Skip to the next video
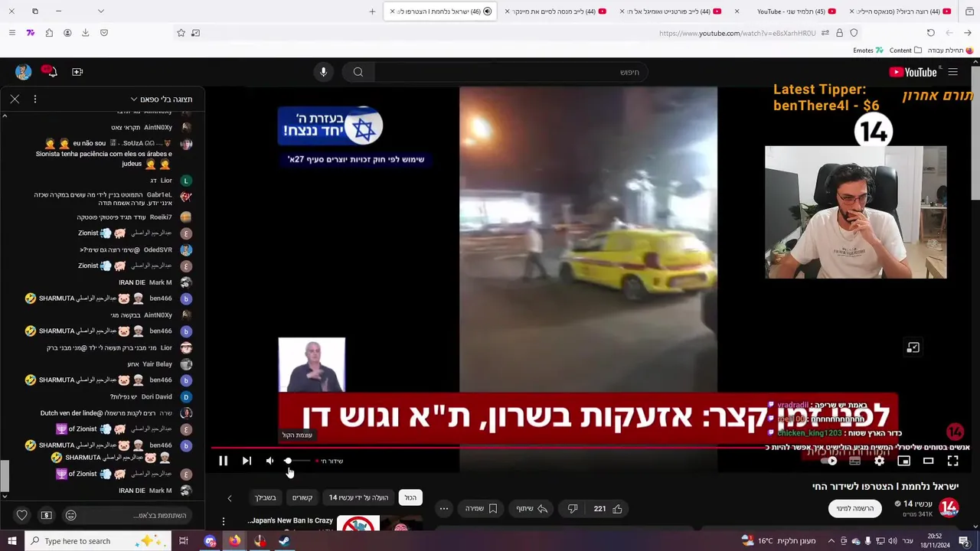The image size is (980, 551). [247, 461]
